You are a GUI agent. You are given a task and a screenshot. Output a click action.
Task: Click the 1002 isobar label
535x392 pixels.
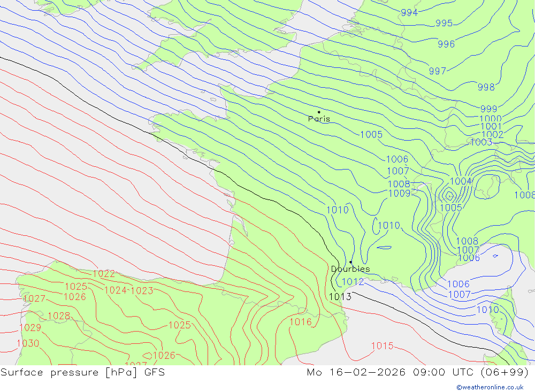click(x=493, y=134)
